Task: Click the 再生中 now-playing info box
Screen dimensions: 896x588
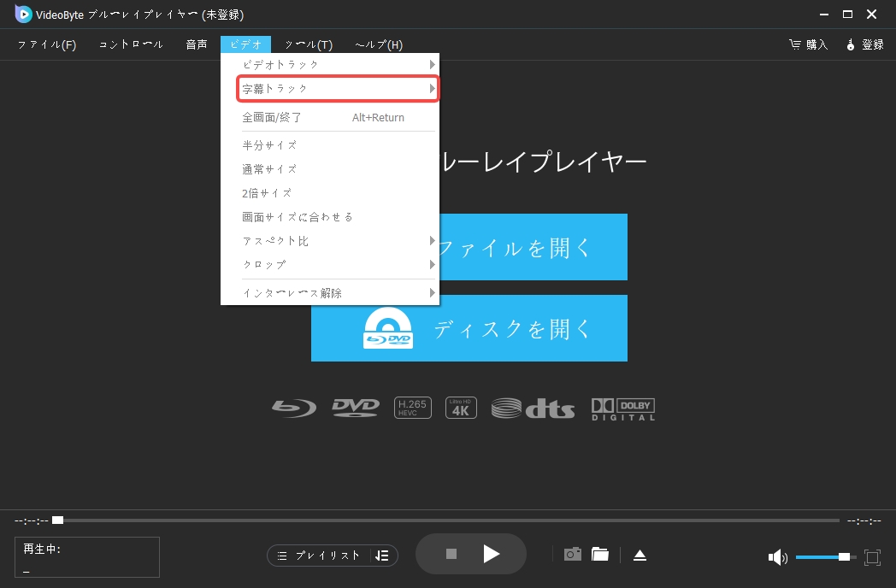Action: point(87,557)
